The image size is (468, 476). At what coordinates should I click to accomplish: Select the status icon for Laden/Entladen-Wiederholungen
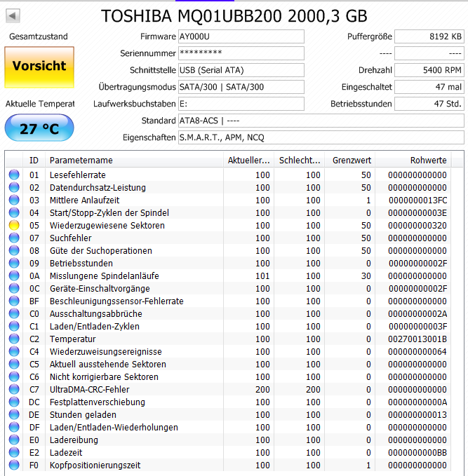14,427
